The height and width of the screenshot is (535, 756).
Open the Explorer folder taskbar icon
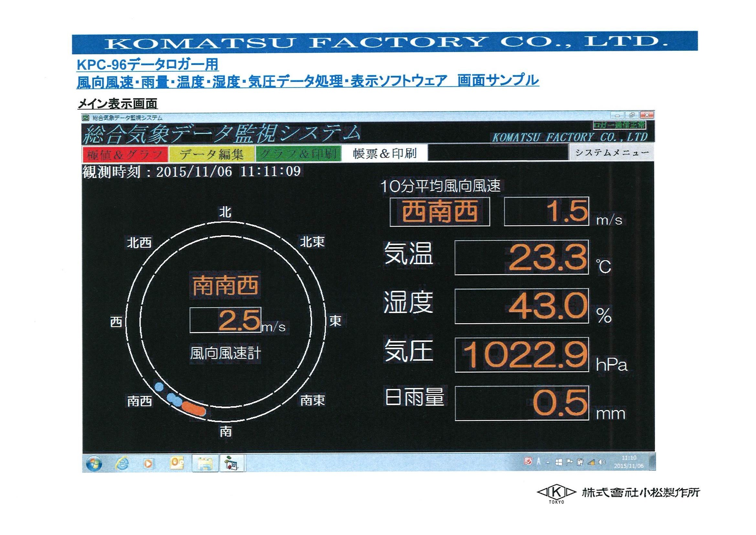pos(205,464)
